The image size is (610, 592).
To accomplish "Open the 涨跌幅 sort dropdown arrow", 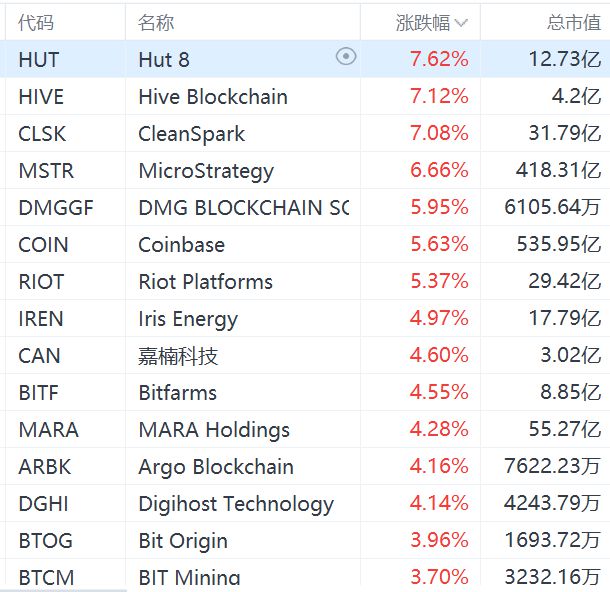I will pyautogui.click(x=461, y=22).
